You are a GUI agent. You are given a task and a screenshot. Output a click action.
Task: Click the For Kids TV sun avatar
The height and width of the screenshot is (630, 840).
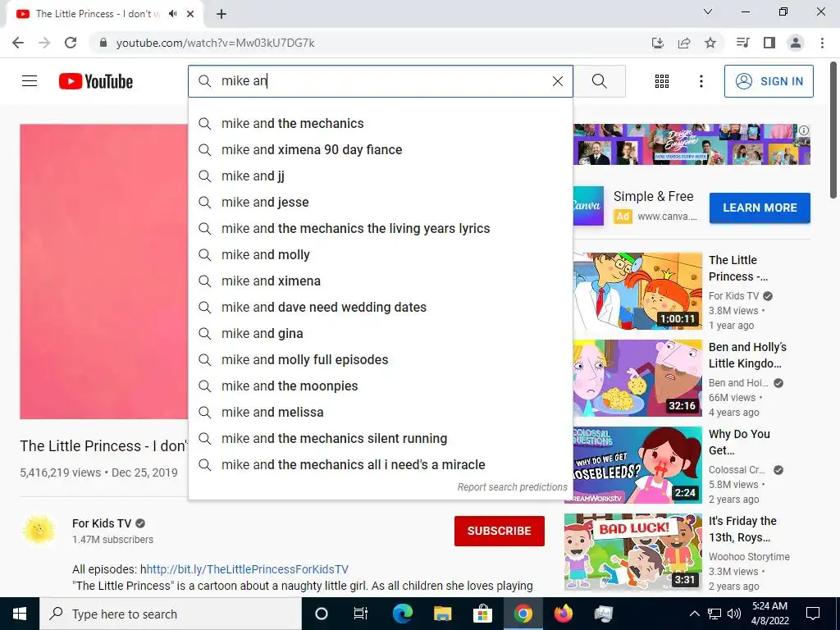(39, 530)
